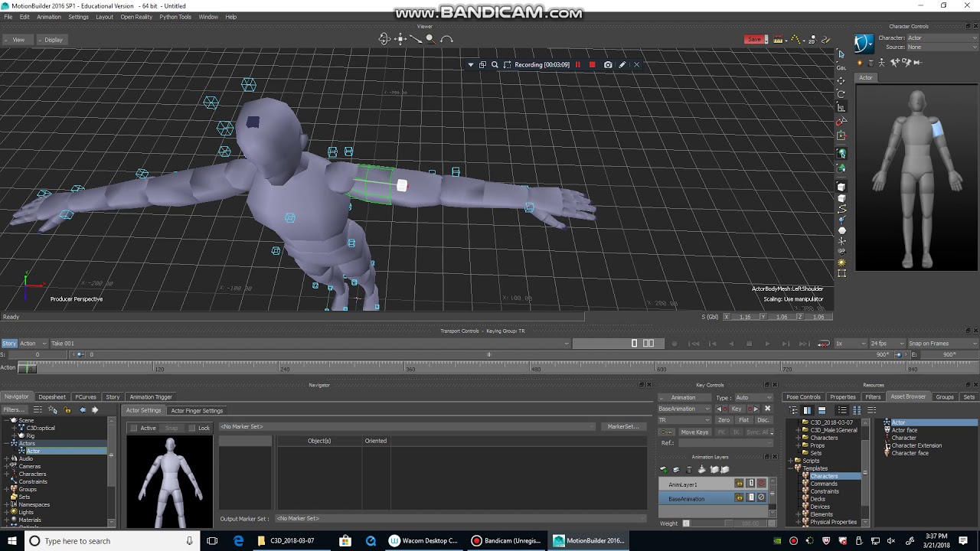Stop the Bandicam recording
The width and height of the screenshot is (980, 551).
pyautogui.click(x=592, y=65)
